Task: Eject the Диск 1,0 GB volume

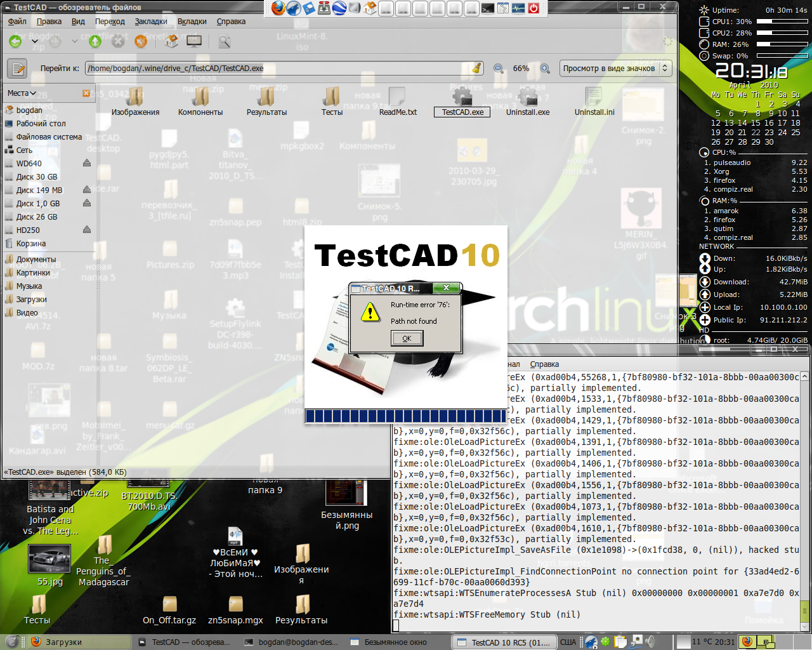Action: [x=87, y=203]
